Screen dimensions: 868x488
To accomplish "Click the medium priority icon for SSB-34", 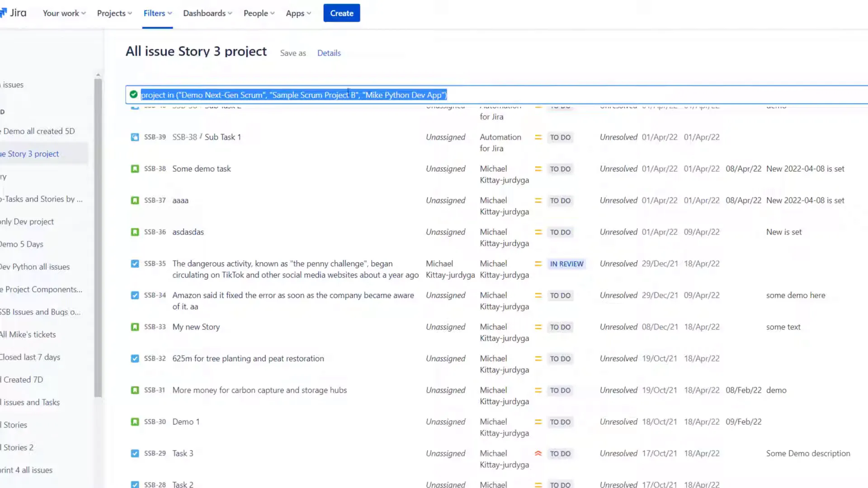I will click(x=538, y=295).
